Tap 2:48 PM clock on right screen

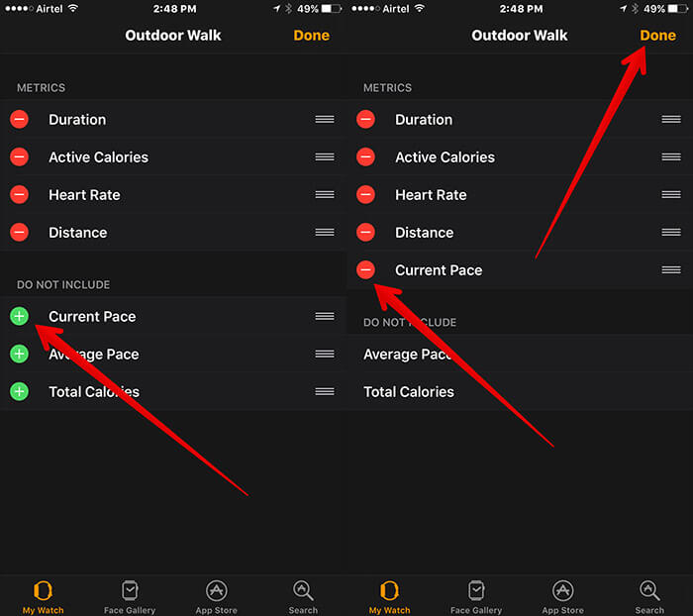521,9
